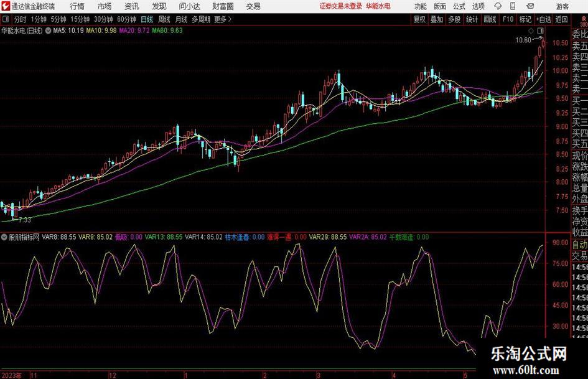Click the MA60: 9.63 label
Image resolution: width=588 pixels, height=379 pixels.
tap(167, 30)
